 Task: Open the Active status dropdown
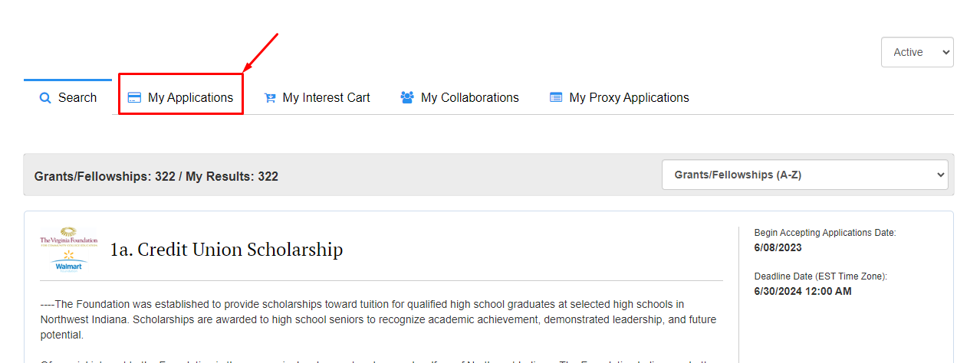tap(917, 52)
